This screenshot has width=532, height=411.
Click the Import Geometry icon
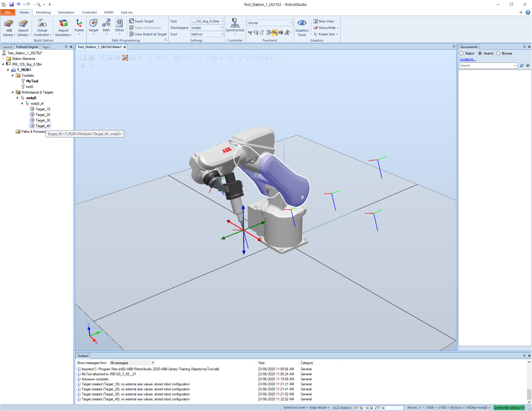[63, 24]
